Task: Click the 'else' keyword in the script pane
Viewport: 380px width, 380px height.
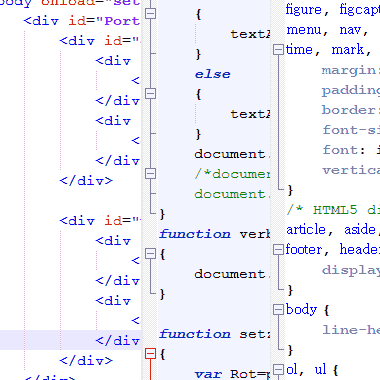Action: [x=212, y=74]
